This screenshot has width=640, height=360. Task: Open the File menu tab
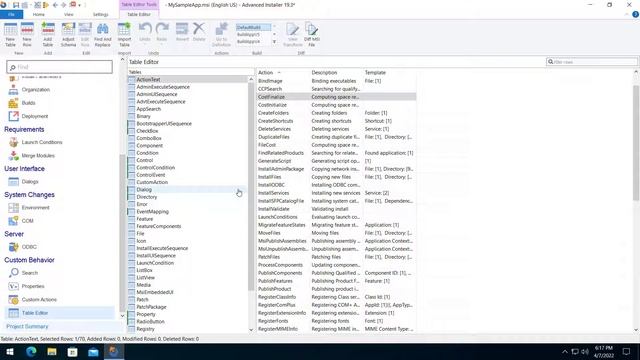11,14
